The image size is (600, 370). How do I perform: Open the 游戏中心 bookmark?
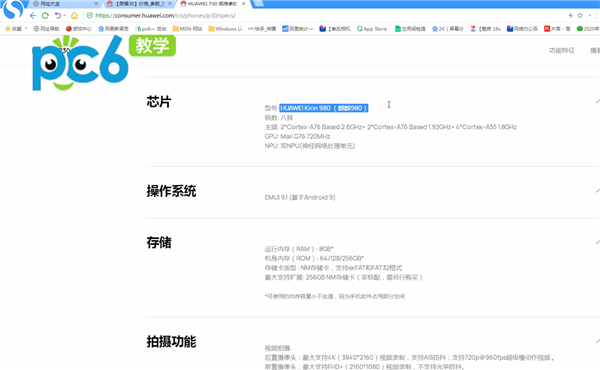[x=78, y=29]
